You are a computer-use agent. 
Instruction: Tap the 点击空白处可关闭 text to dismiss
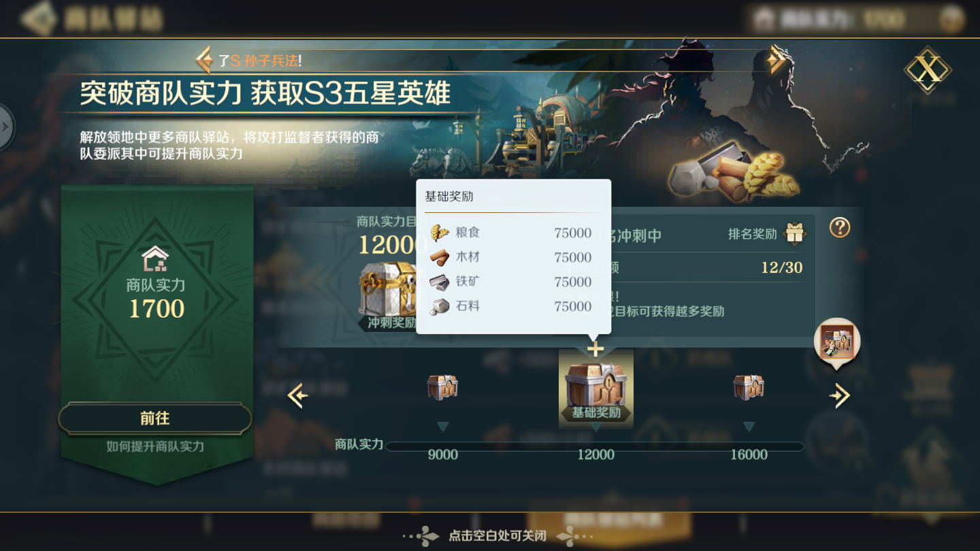point(497,535)
